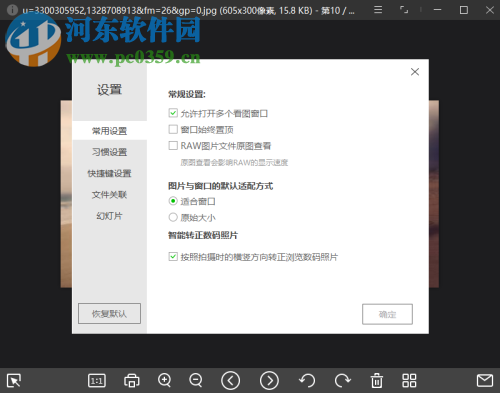Show image at 1:1 actual size
The width and height of the screenshot is (500, 393).
[97, 380]
